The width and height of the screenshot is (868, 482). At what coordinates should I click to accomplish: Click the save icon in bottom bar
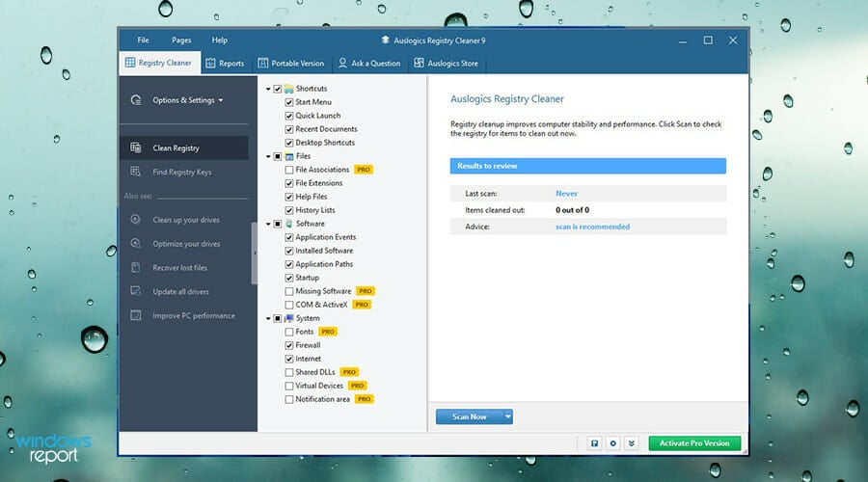click(594, 443)
